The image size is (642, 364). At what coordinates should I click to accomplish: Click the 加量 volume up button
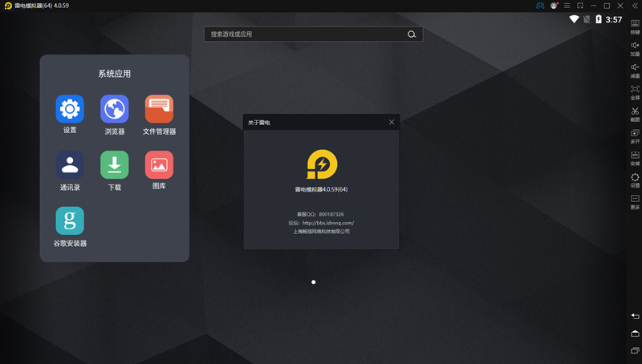point(635,49)
